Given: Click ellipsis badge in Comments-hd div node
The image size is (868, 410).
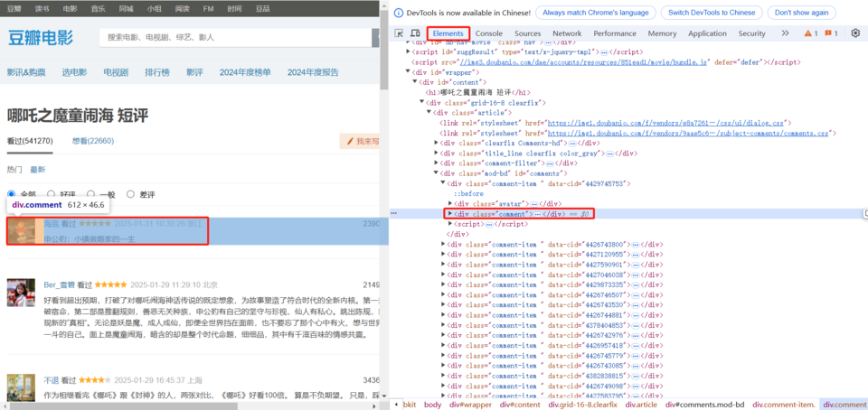Looking at the screenshot, I should [572, 143].
